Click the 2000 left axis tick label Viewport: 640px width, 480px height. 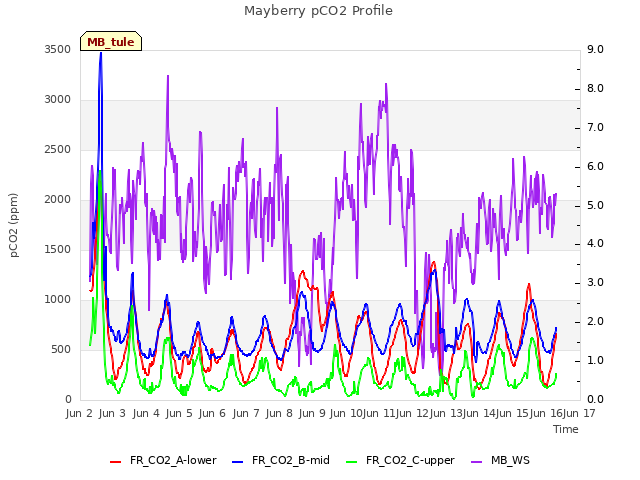[58, 200]
